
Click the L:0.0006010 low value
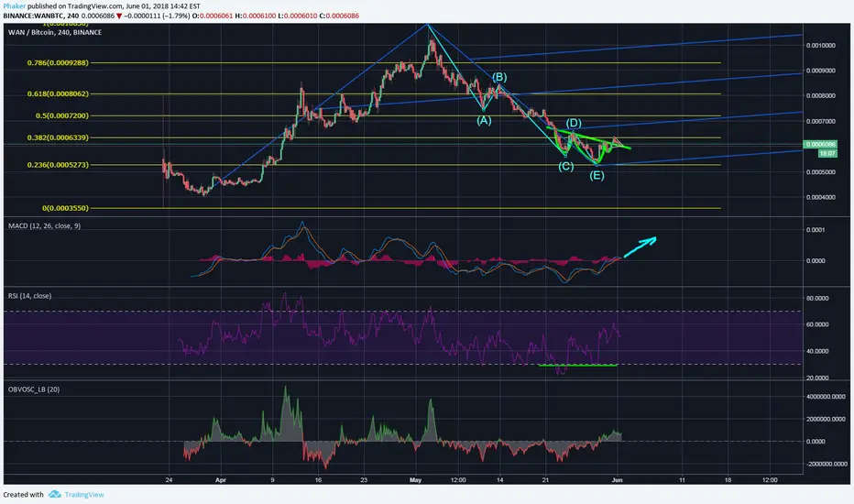298,16
